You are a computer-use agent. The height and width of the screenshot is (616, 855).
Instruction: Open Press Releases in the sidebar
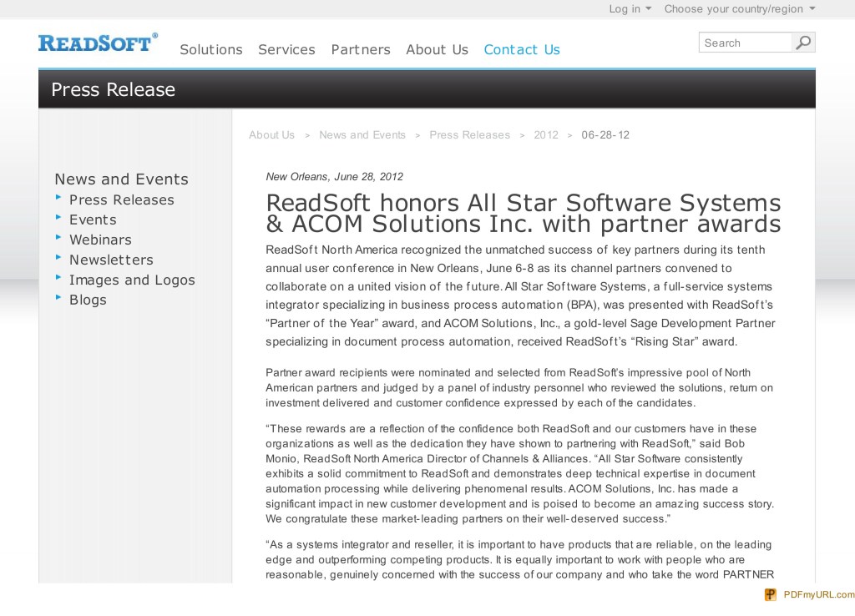(121, 199)
